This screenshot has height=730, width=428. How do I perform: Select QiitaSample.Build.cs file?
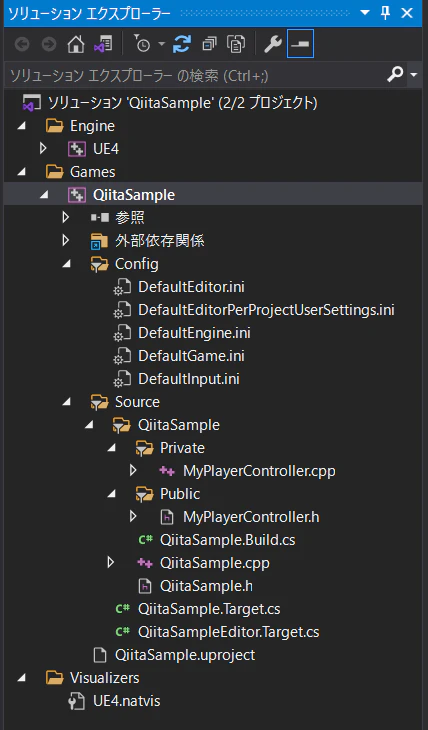pyautogui.click(x=227, y=540)
